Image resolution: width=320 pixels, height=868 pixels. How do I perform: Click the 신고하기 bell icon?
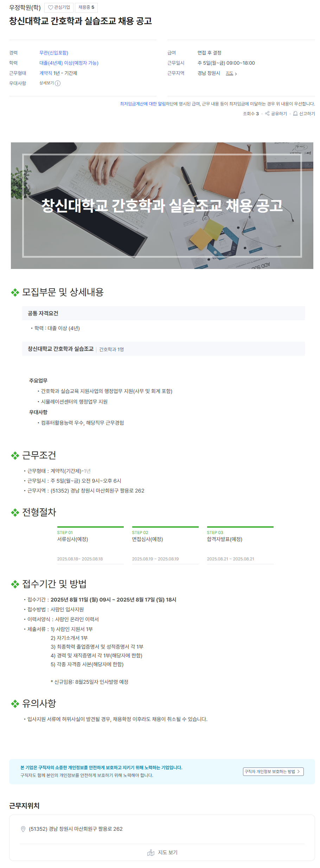point(295,114)
